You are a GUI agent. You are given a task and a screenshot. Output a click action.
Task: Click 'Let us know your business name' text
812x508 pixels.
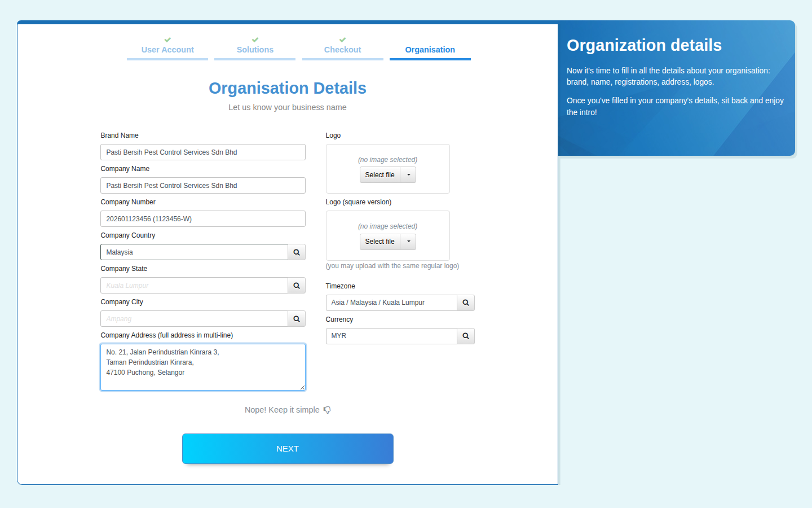[288, 107]
